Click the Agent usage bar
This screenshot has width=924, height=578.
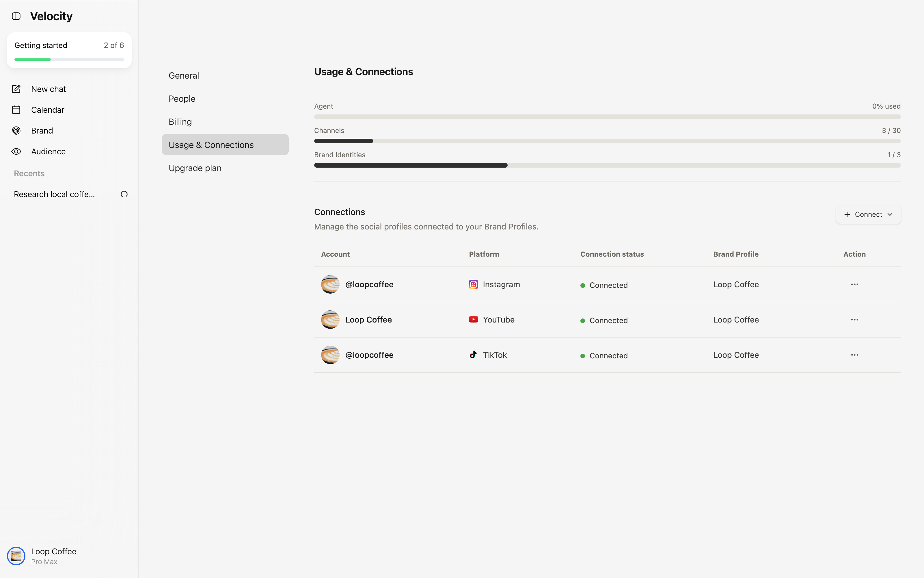point(607,116)
